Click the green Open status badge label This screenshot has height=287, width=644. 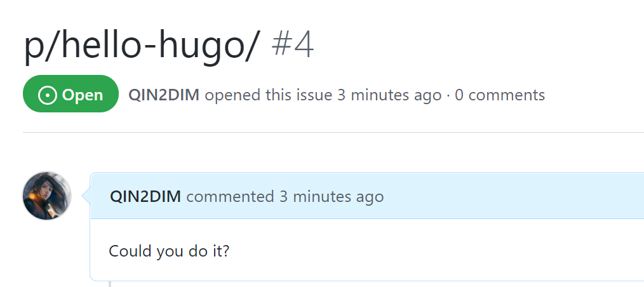coord(82,95)
